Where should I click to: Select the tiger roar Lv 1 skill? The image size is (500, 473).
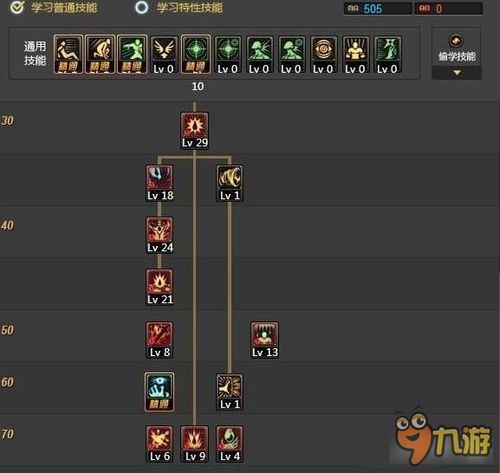click(x=230, y=183)
